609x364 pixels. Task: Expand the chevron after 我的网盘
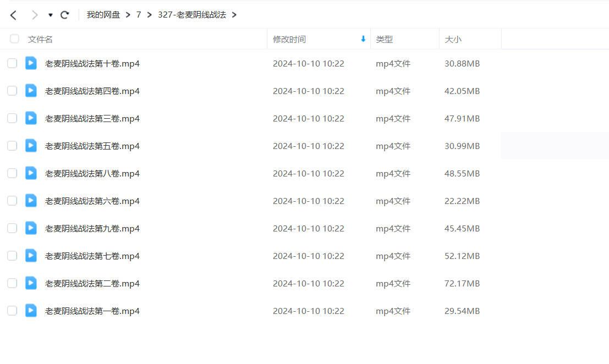(x=128, y=15)
